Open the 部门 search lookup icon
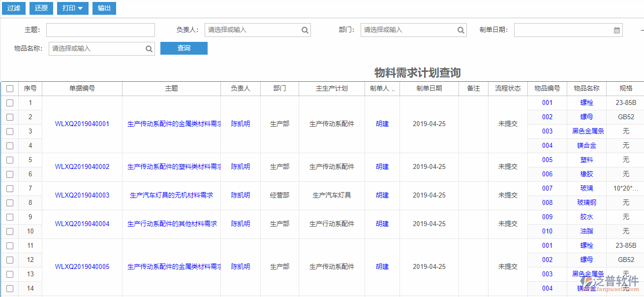 click(x=460, y=30)
